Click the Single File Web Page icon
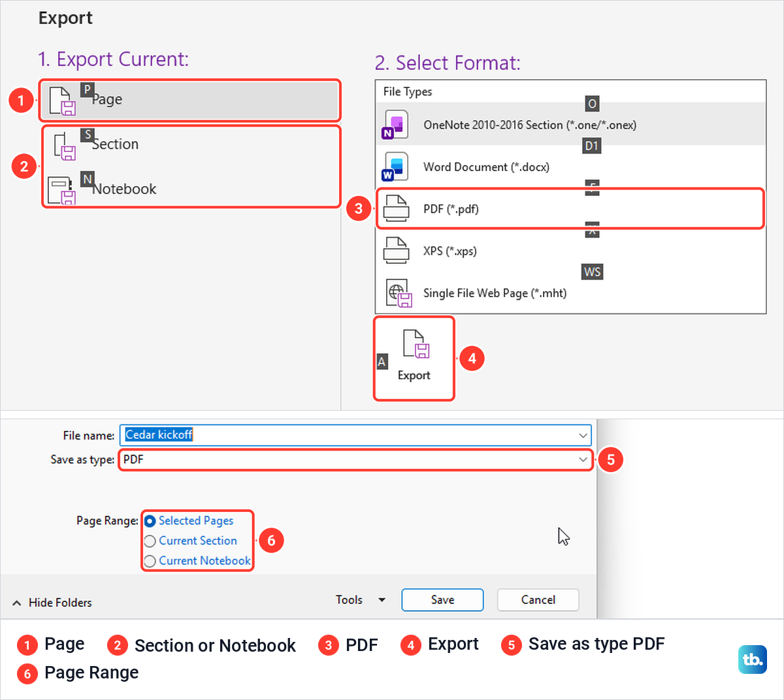The height and width of the screenshot is (700, 784). pos(399,293)
